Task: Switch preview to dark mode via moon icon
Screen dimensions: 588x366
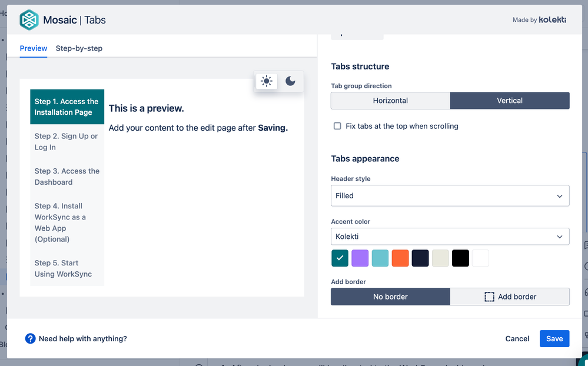Action: click(290, 81)
